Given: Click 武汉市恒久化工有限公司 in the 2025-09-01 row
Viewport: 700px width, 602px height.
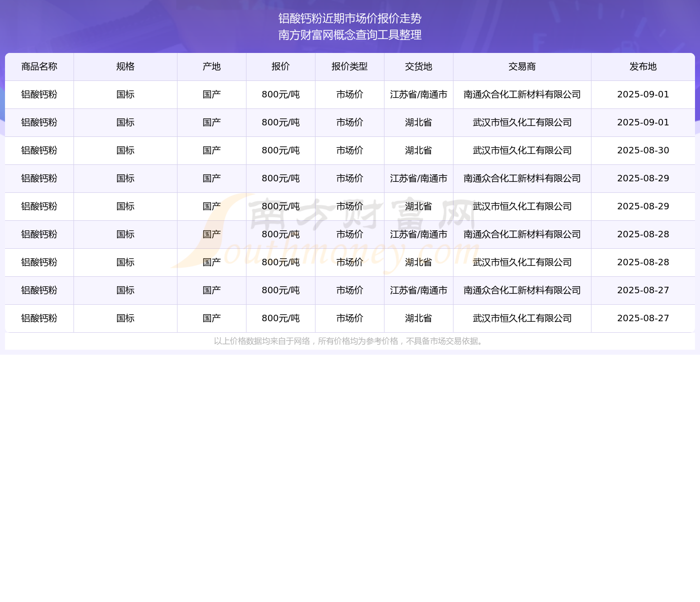Looking at the screenshot, I should tap(522, 122).
